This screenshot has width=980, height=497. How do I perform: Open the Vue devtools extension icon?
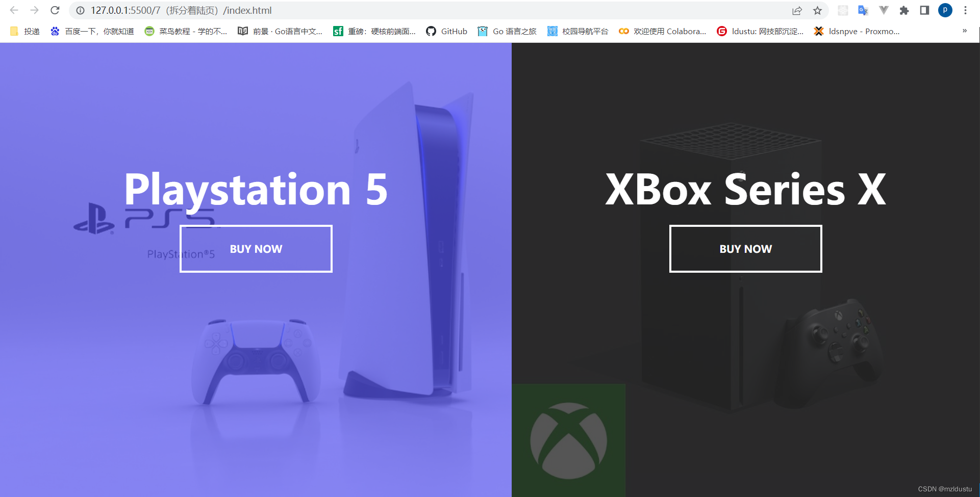[x=884, y=10]
